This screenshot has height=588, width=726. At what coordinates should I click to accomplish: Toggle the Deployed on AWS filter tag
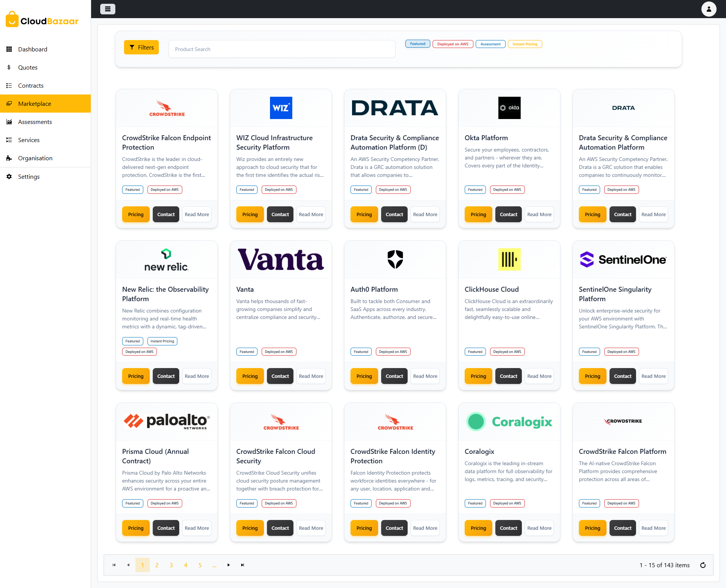pyautogui.click(x=453, y=44)
